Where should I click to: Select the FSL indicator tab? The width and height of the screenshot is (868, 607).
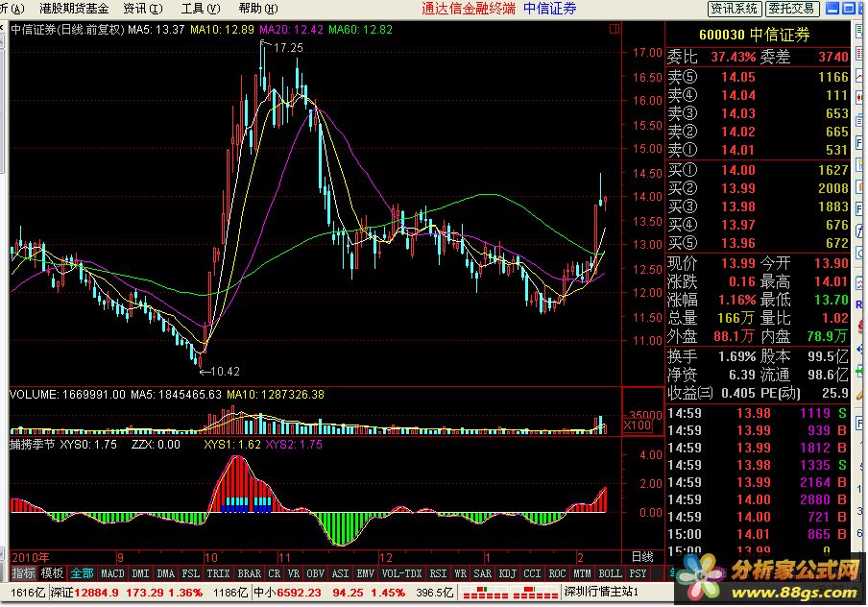click(x=190, y=573)
